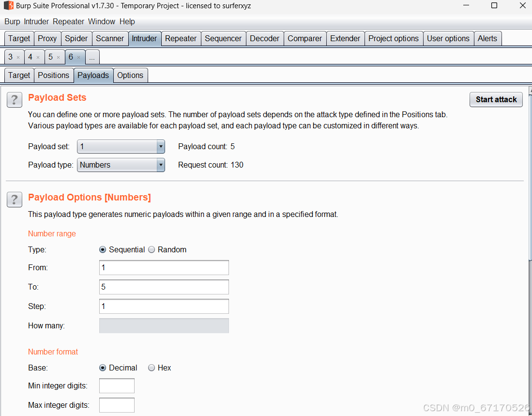The width and height of the screenshot is (532, 416).
Task: Click the 'Payload Sets' heading
Action: (57, 98)
